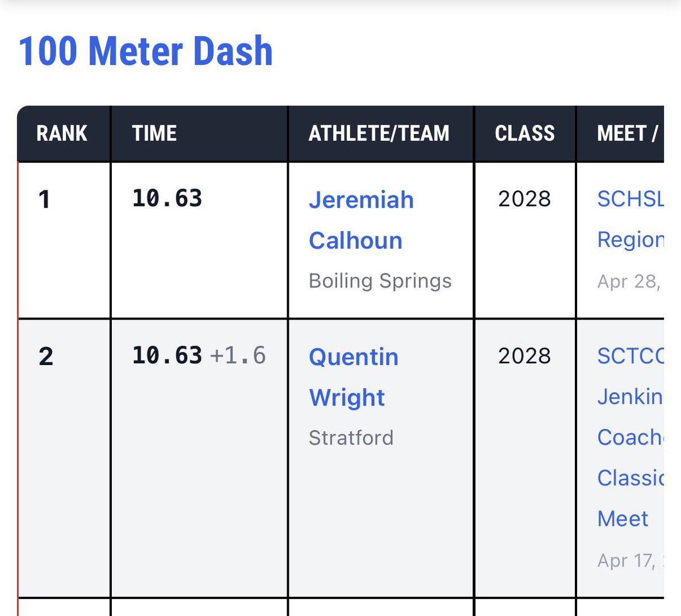The height and width of the screenshot is (616, 681).
Task: Open the SCHSL Region meet link
Action: (630, 219)
